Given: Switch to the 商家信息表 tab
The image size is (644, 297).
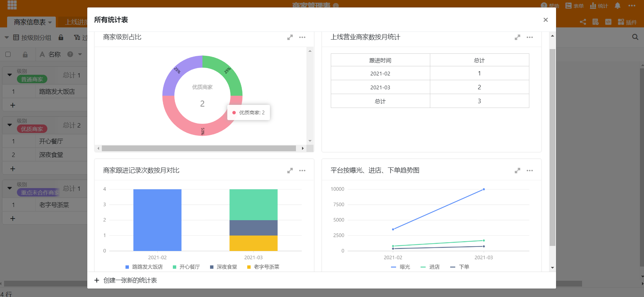Looking at the screenshot, I should pos(30,22).
